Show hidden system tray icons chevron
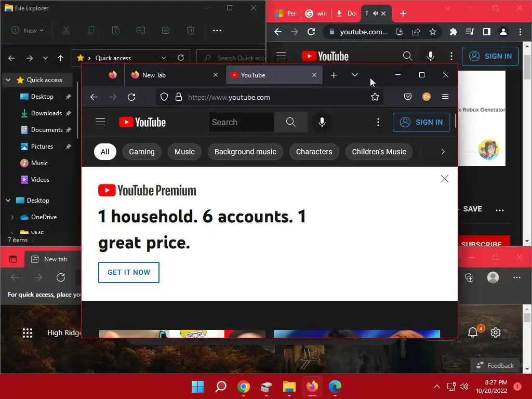 pos(437,387)
